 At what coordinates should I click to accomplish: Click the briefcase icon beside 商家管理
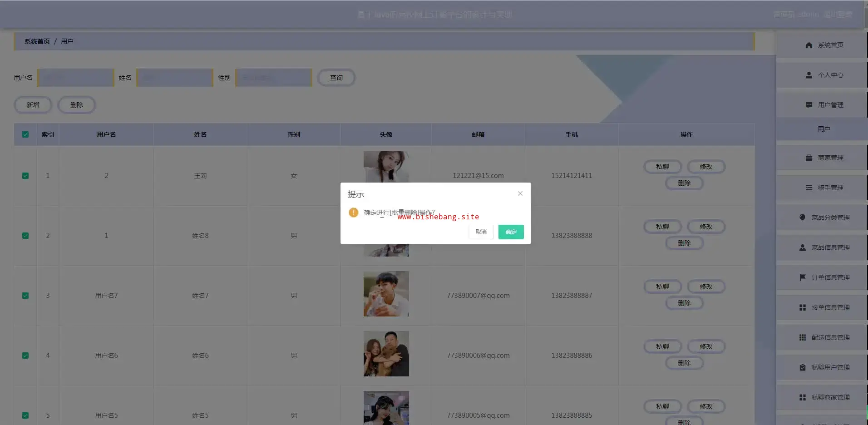[809, 158]
